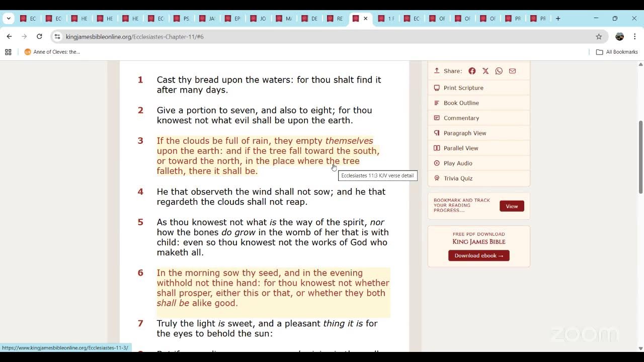Viewport: 644px width, 362px height.
Task: Bookmark this page with the star icon
Action: 599,37
